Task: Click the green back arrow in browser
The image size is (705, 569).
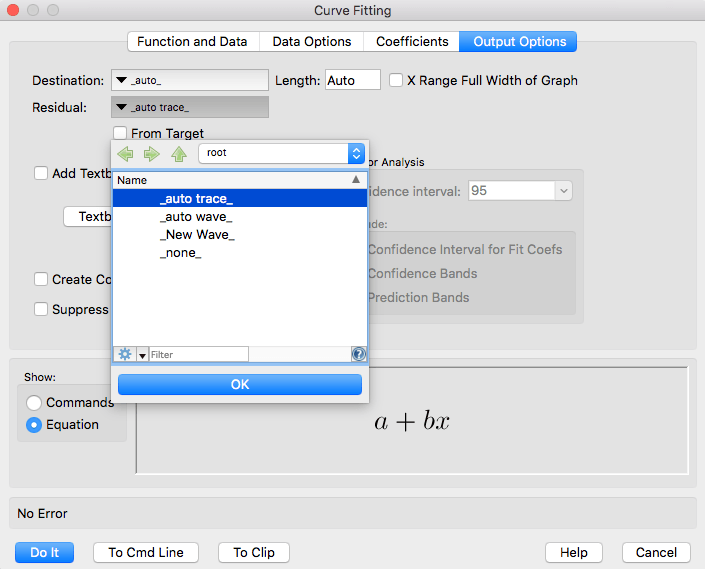Action: [126, 154]
